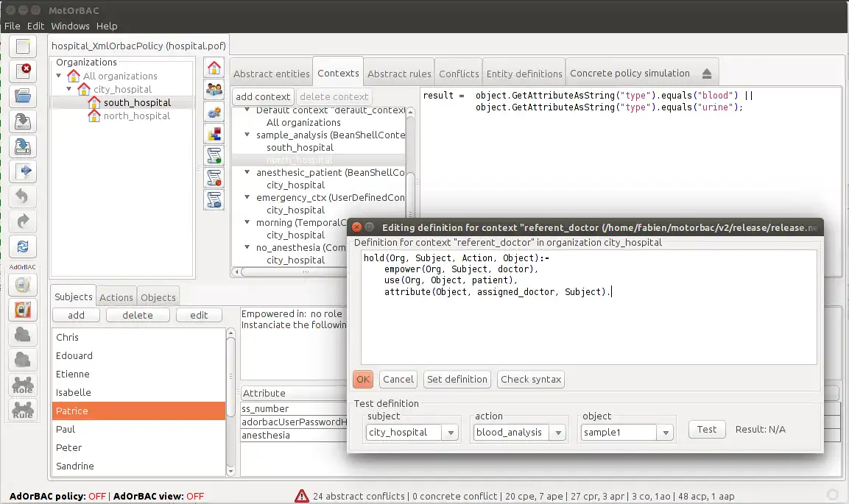
Task: Click the activities gears icon
Action: tap(214, 112)
